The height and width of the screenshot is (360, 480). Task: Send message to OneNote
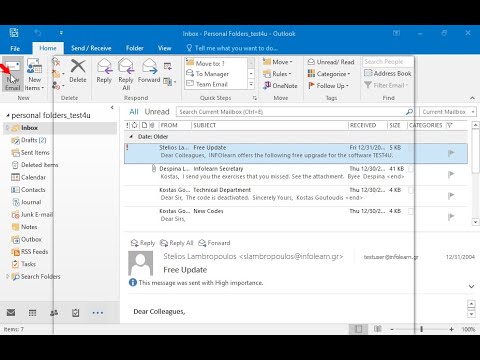pyautogui.click(x=280, y=86)
